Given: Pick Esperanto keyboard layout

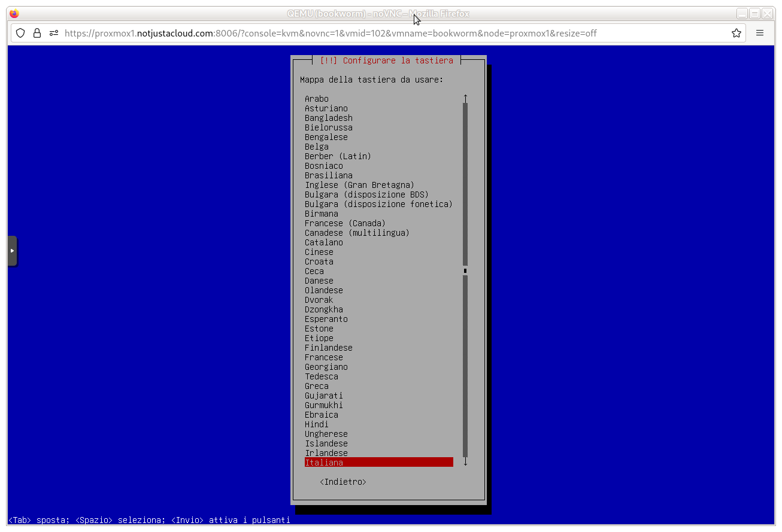Looking at the screenshot, I should click(x=326, y=319).
